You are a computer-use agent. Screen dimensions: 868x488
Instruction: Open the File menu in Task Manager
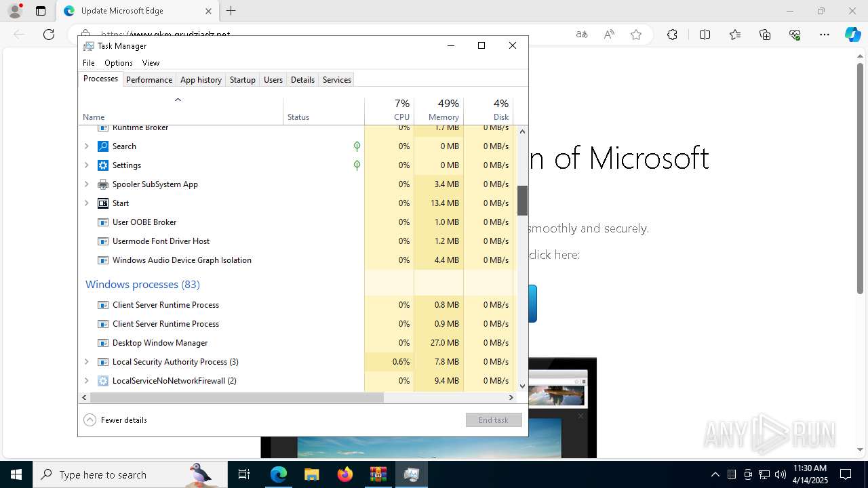click(x=89, y=63)
